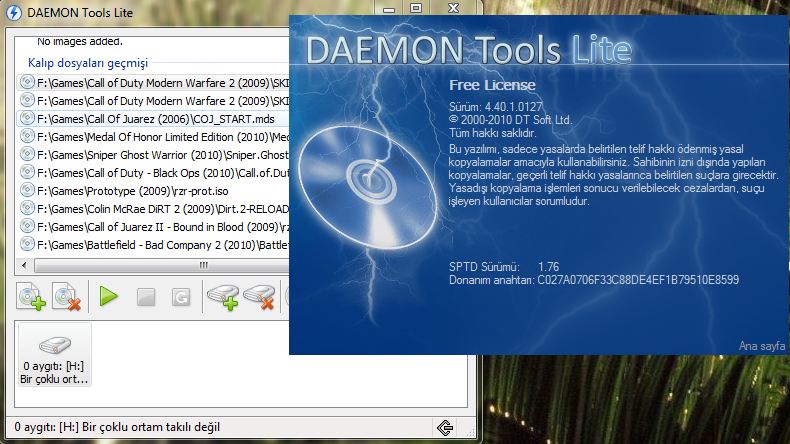Click the Donanım anahtarı hardware key value

click(x=638, y=280)
